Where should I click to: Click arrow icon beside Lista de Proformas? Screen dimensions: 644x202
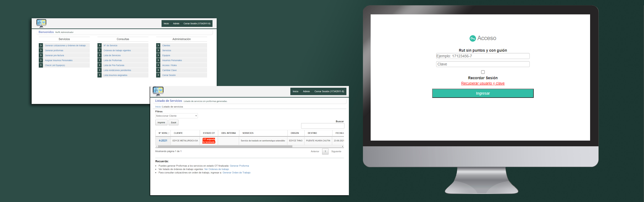pyautogui.click(x=99, y=60)
